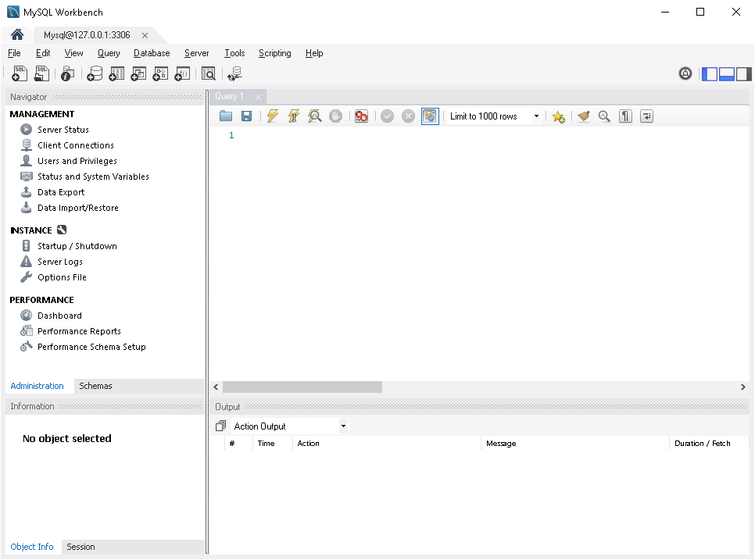
Task: Execute the SQL script lightning icon
Action: 273,116
